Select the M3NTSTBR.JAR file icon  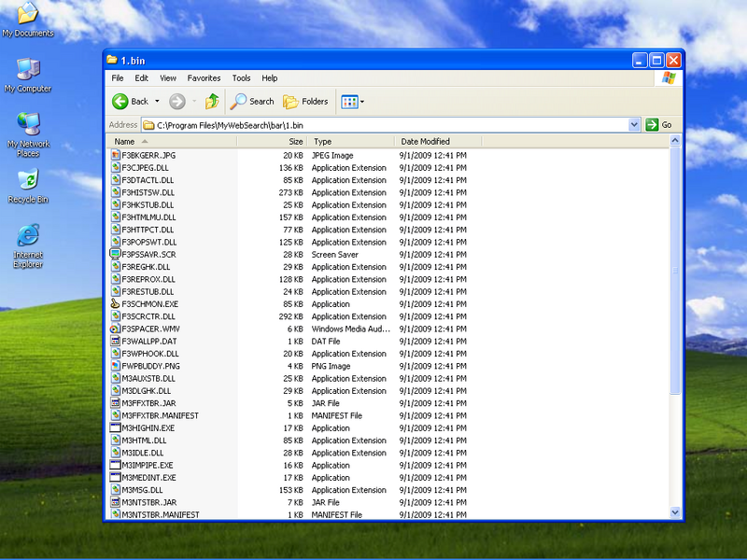(115, 501)
